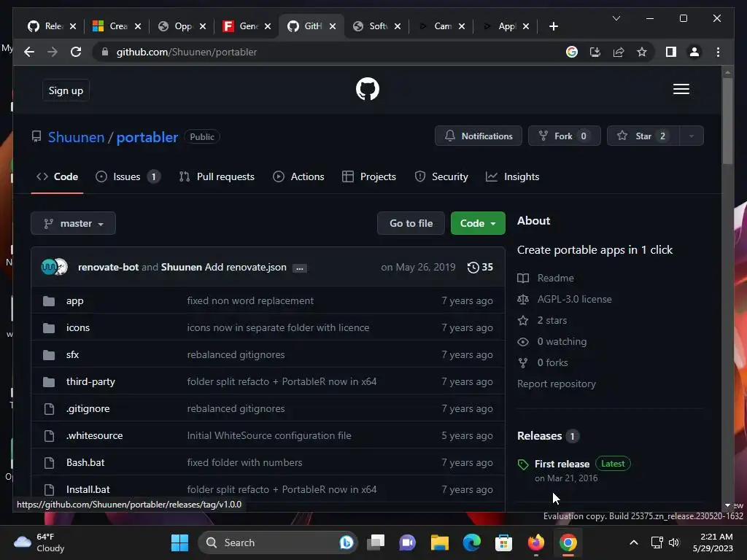This screenshot has height=560, width=747.
Task: Open the .whitesource file
Action: [x=94, y=436]
